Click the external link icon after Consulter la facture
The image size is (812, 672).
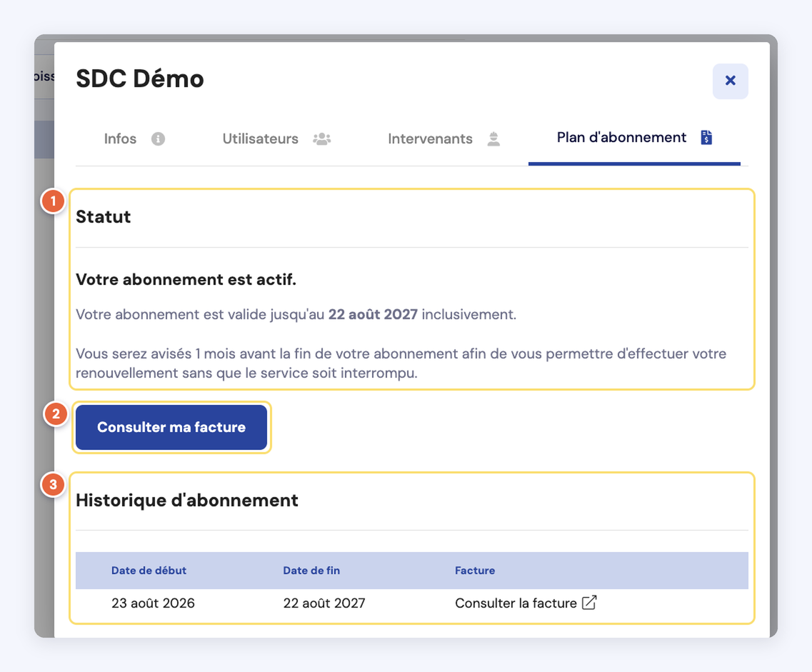(x=589, y=603)
